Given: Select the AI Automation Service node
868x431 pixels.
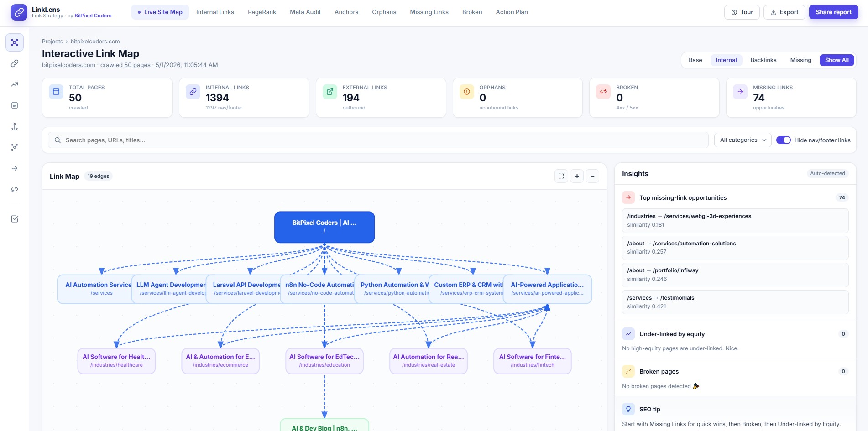Looking at the screenshot, I should [95, 289].
